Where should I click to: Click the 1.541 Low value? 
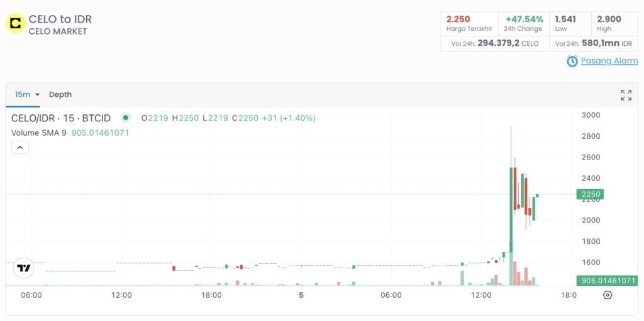click(565, 19)
